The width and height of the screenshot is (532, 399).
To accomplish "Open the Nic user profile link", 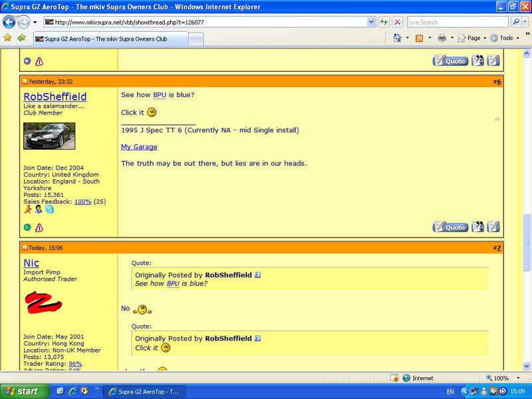I will (x=31, y=263).
